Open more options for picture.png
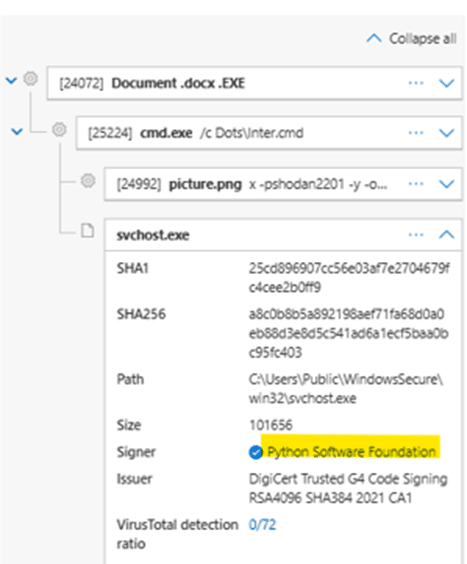The width and height of the screenshot is (467, 564). tap(416, 184)
